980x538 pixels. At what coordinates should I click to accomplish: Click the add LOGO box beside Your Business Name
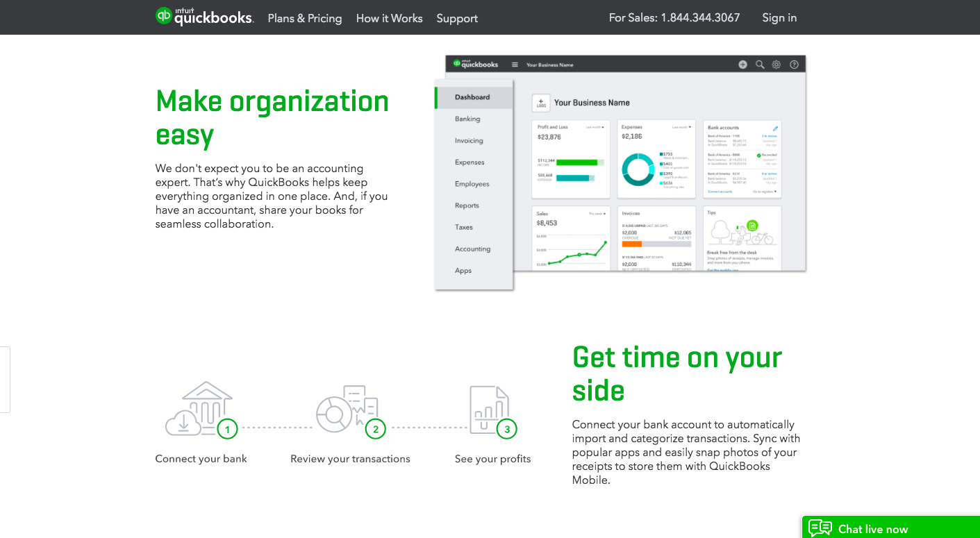(x=541, y=103)
